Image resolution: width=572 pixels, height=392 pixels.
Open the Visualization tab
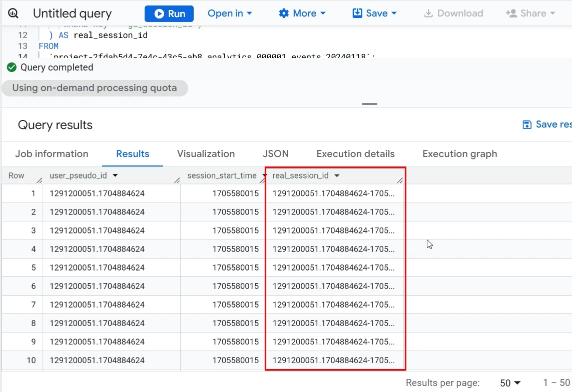206,153
